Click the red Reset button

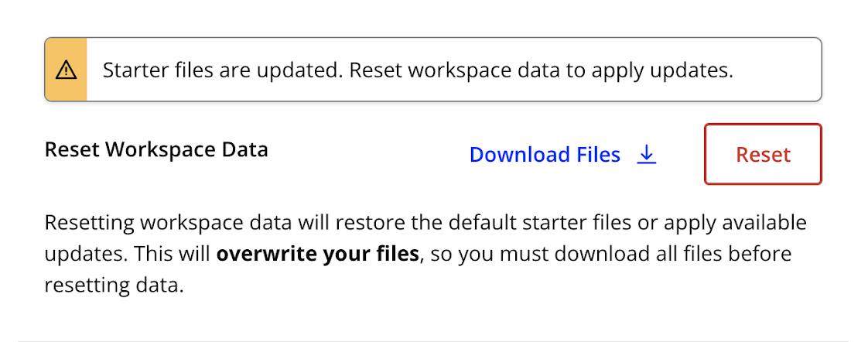[763, 155]
